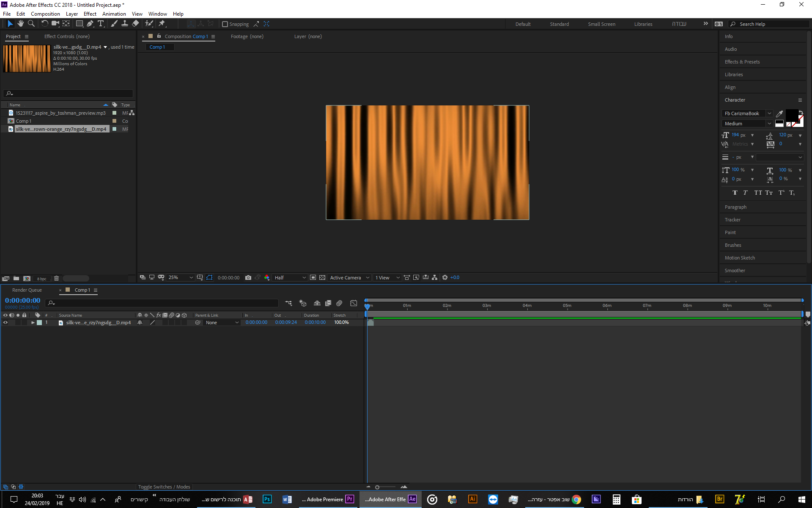Select the Puppet Pin tool

click(x=162, y=24)
